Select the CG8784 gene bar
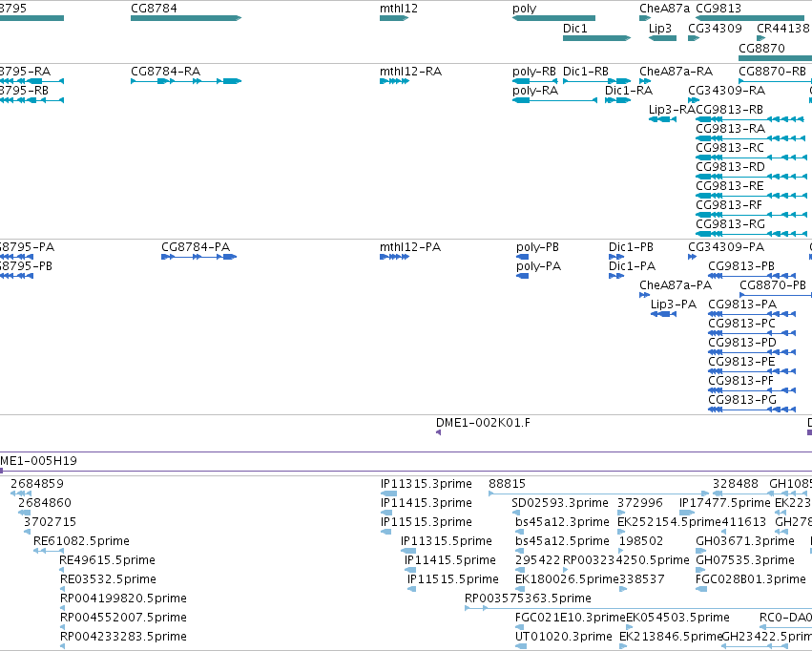The height and width of the screenshot is (651, 812). [x=186, y=18]
